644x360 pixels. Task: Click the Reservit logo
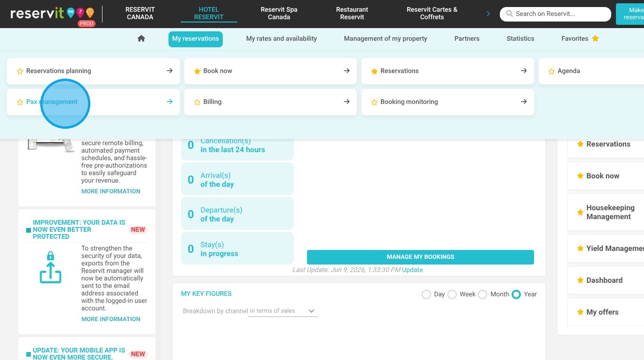click(52, 14)
